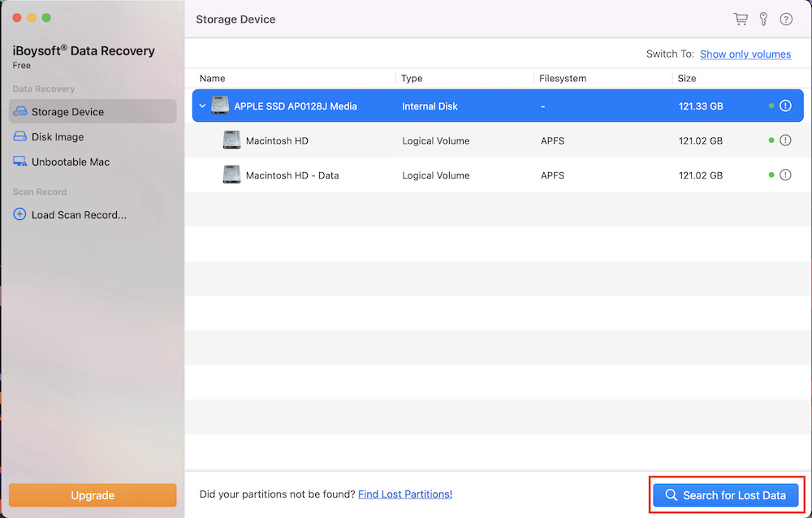Click the license key icon

tap(763, 19)
